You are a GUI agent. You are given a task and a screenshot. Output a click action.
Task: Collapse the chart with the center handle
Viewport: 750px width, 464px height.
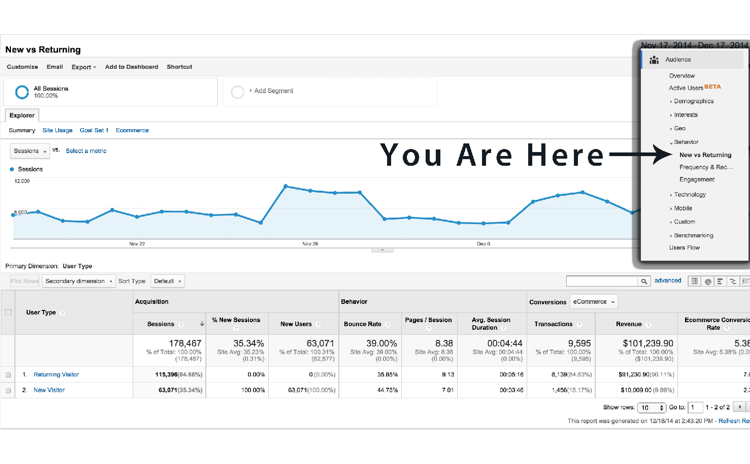tap(382, 250)
